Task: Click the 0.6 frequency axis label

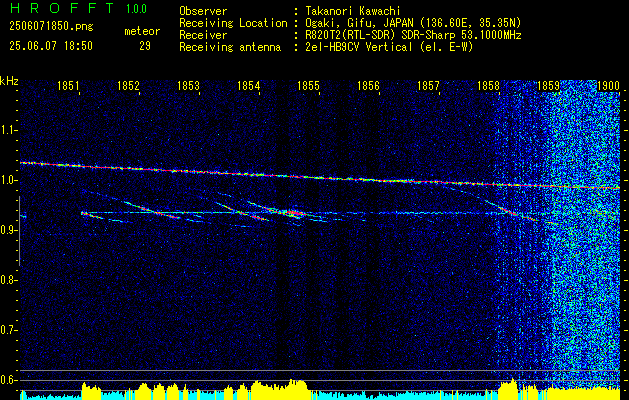Action: point(9,380)
